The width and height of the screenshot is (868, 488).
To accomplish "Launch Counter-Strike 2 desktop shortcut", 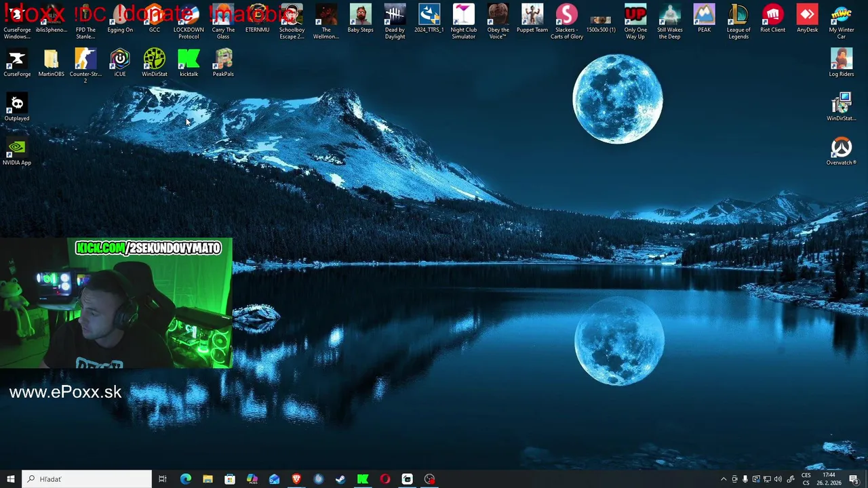I will pyautogui.click(x=85, y=65).
